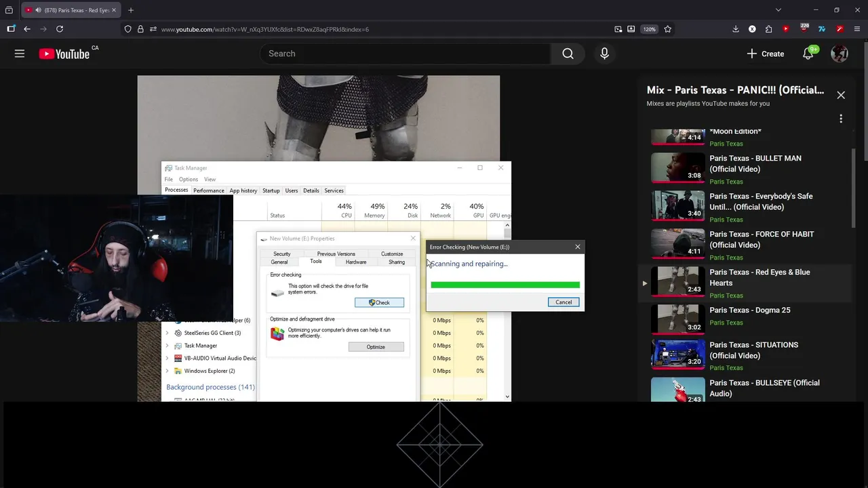
Task: Open the extensions puzzle-piece menu
Action: pos(768,29)
